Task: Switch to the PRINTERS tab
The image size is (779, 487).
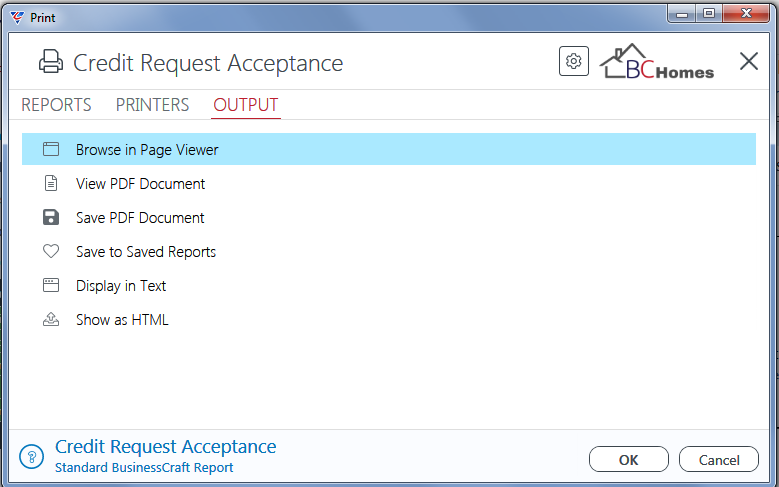Action: (153, 105)
